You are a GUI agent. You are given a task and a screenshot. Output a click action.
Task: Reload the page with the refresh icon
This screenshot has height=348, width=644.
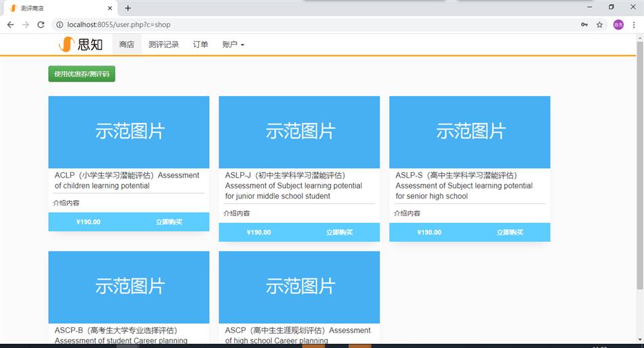pyautogui.click(x=41, y=24)
